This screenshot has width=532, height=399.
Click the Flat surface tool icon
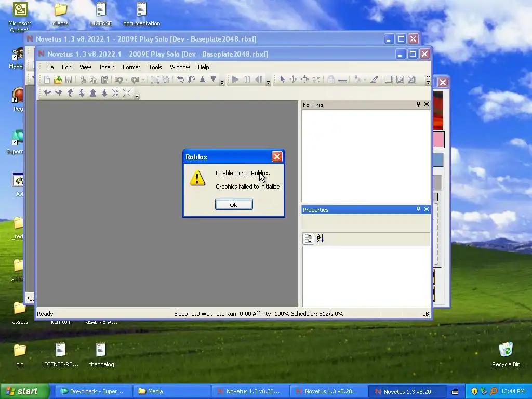tap(342, 81)
